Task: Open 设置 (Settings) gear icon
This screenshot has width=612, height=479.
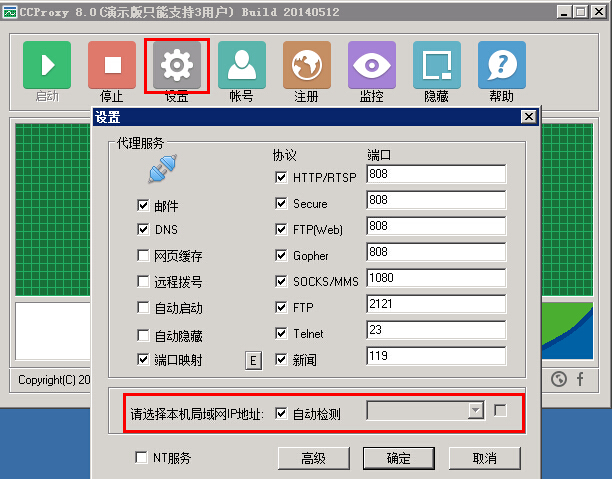Action: click(x=177, y=66)
